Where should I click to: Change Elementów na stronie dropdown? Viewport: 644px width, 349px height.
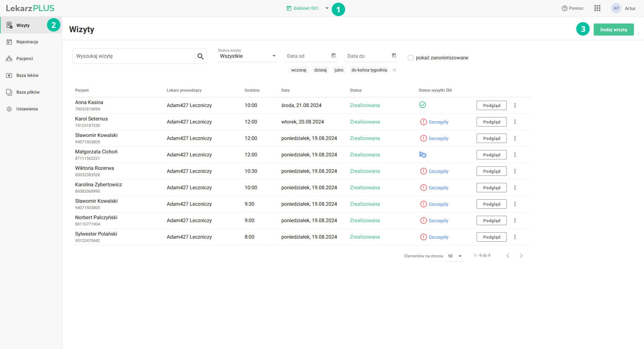454,256
